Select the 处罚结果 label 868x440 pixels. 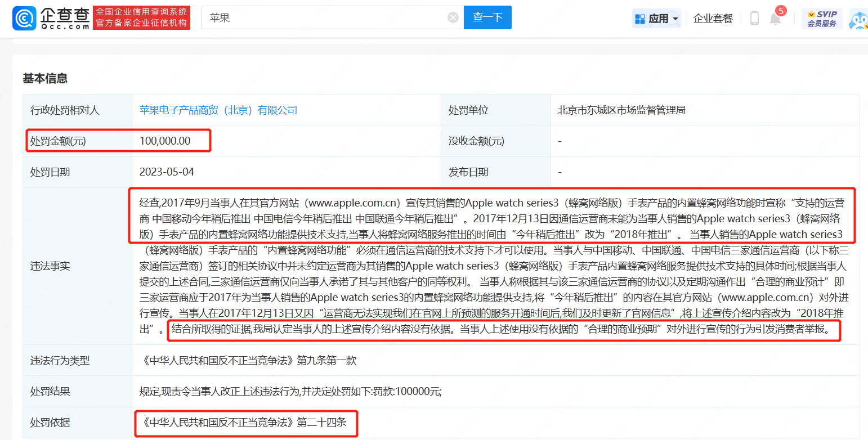[x=50, y=392]
